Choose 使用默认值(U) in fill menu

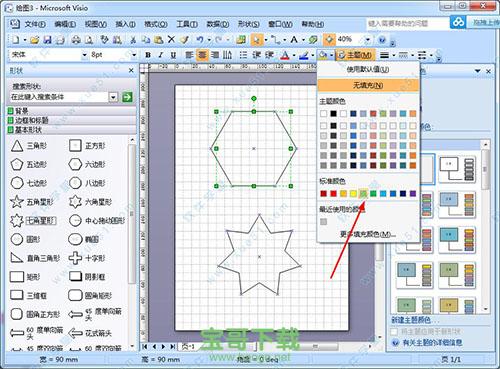(x=368, y=69)
